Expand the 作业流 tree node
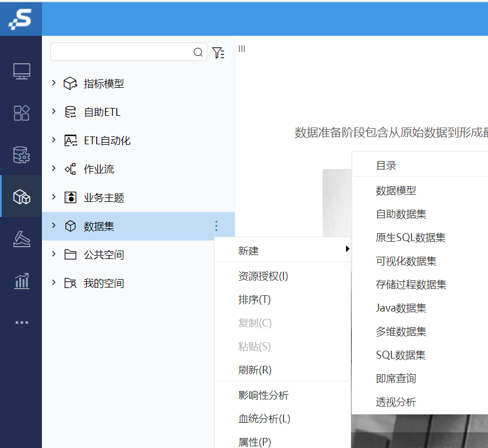Screen dimensions: 488x448 [54, 168]
